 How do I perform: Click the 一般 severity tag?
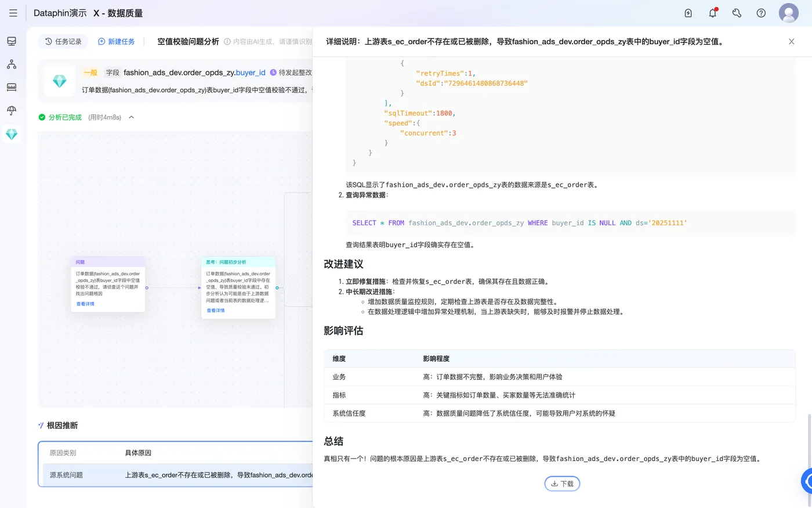(x=90, y=73)
